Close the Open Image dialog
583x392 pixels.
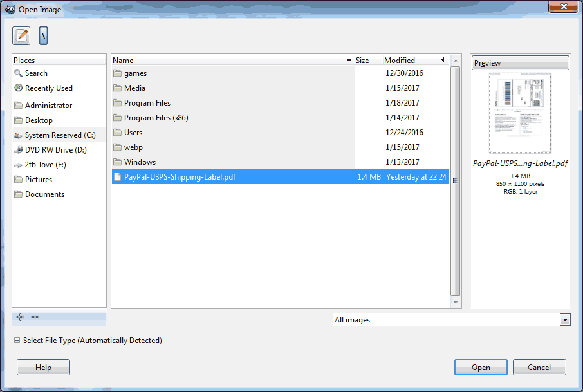point(564,6)
